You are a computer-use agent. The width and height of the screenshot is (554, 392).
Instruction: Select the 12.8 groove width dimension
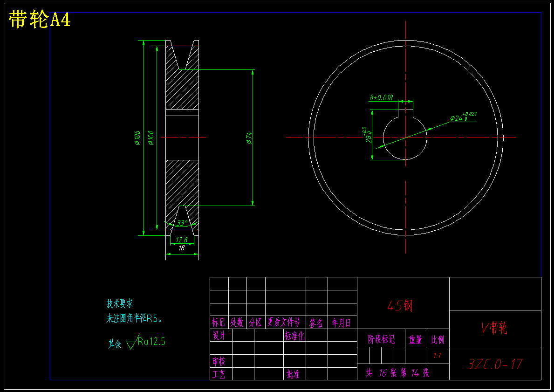point(182,240)
